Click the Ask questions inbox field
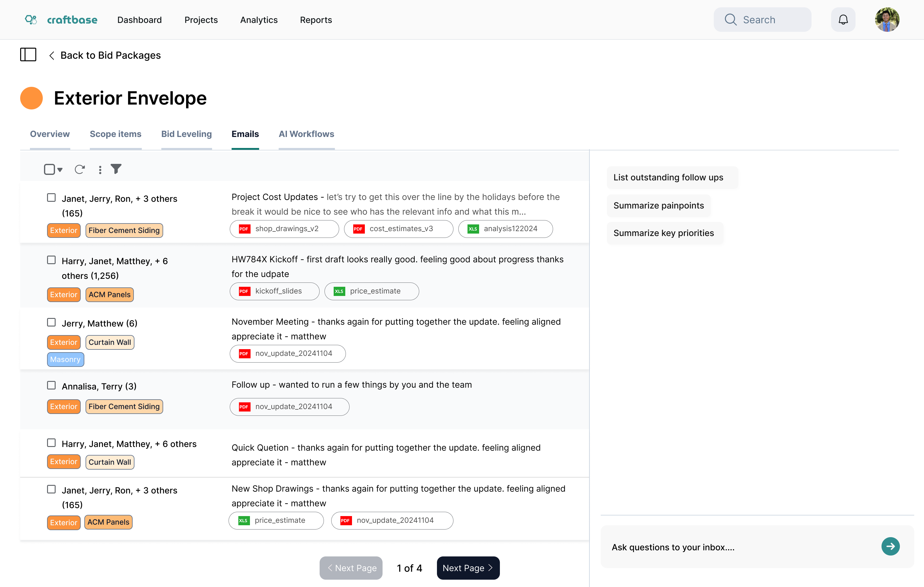 click(741, 547)
